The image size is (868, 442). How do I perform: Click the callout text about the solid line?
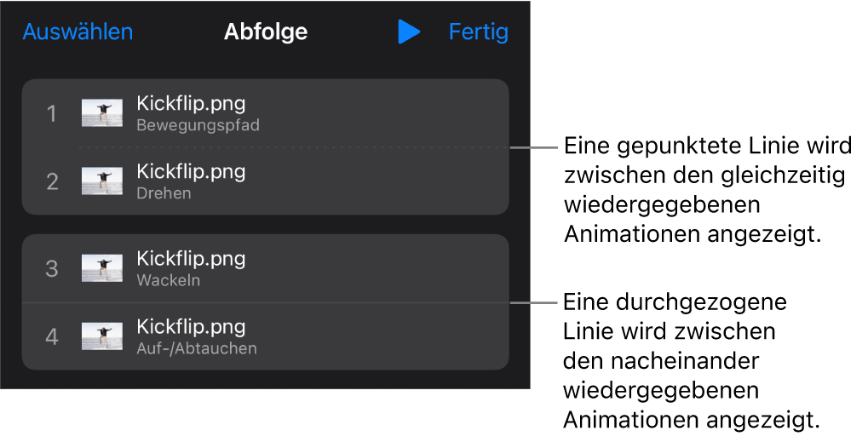[690, 361]
